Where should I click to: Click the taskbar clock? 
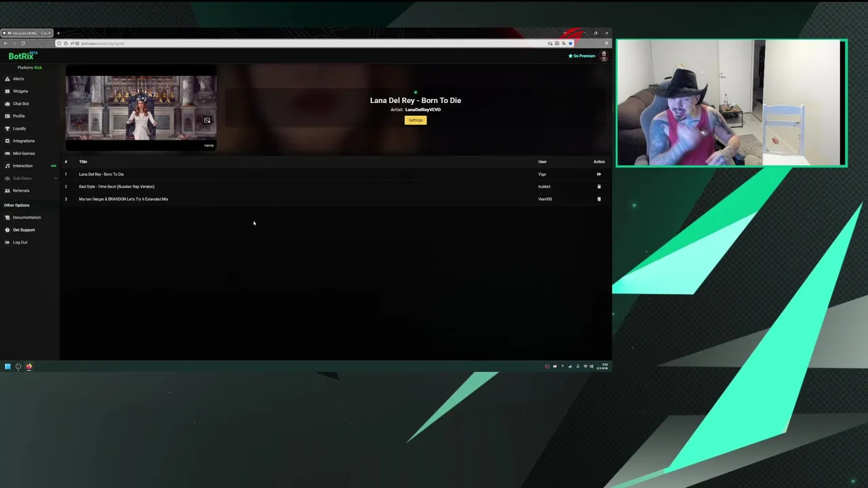coord(602,367)
